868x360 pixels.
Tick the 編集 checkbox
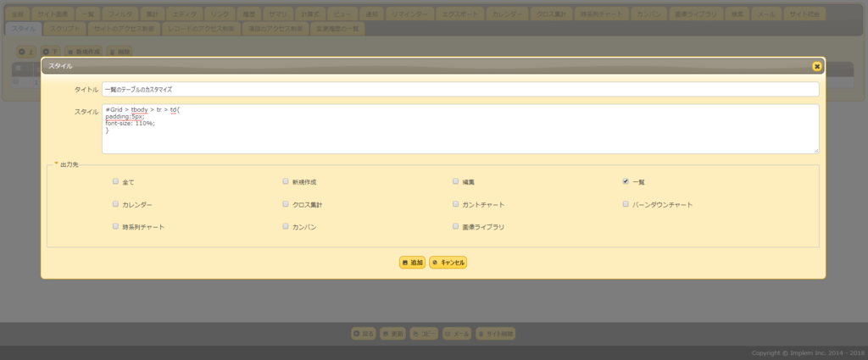pyautogui.click(x=455, y=180)
